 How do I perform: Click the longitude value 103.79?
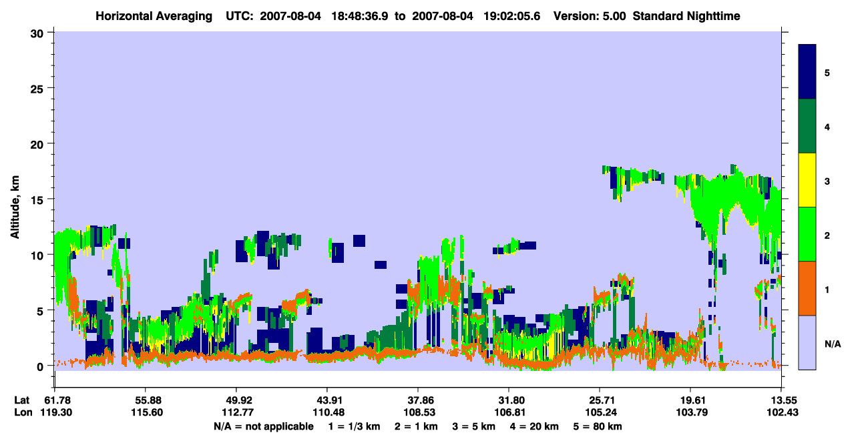tap(690, 412)
